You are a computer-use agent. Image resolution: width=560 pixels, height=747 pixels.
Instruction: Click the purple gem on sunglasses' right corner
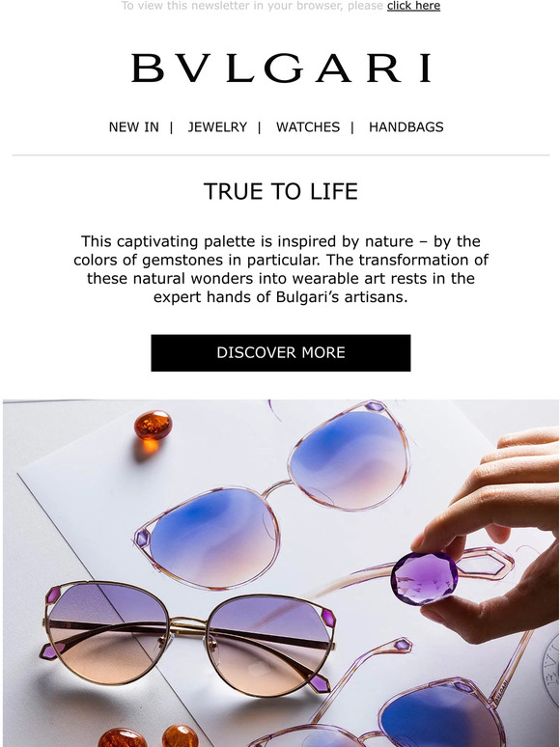pos(329,618)
